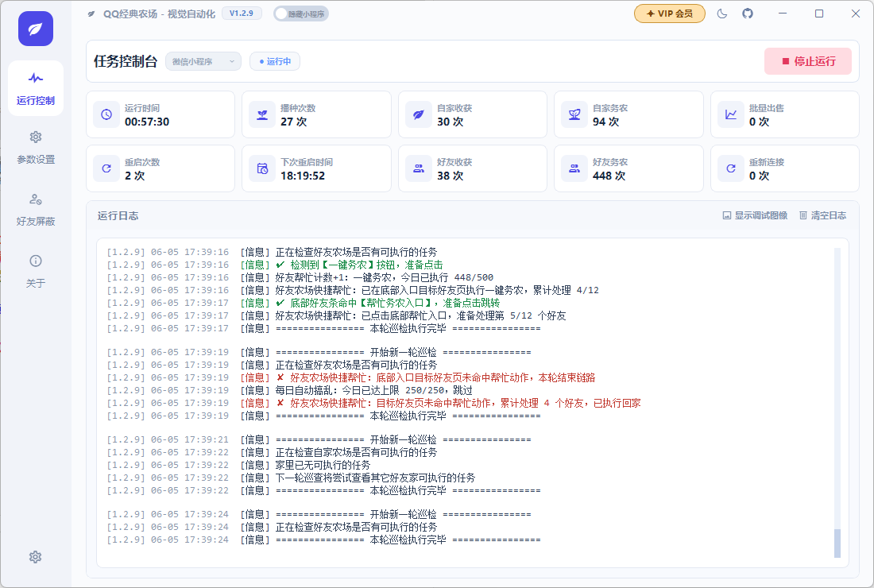Click the 27 次 播种次数 value
The height and width of the screenshot is (588, 874).
coord(294,122)
